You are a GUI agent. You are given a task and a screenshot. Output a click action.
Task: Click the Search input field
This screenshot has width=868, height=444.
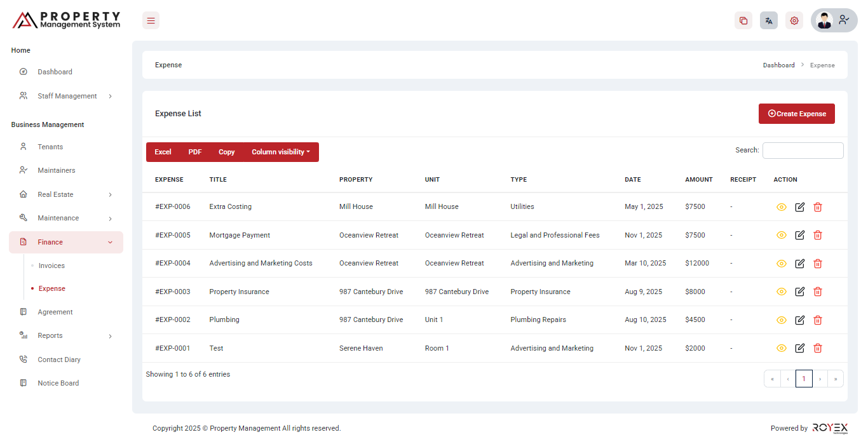[x=803, y=151]
